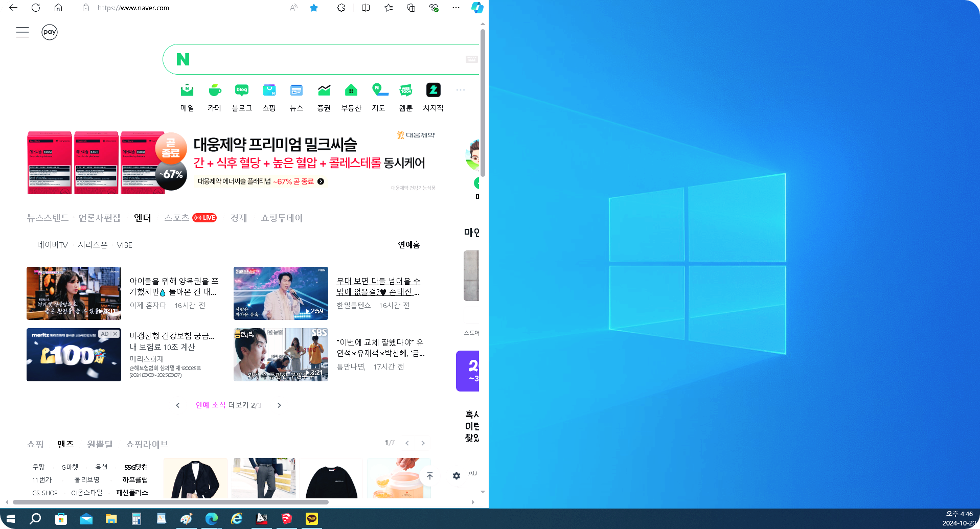The height and width of the screenshot is (529, 980).
Task: Open the Windows Start menu
Action: (x=11, y=519)
